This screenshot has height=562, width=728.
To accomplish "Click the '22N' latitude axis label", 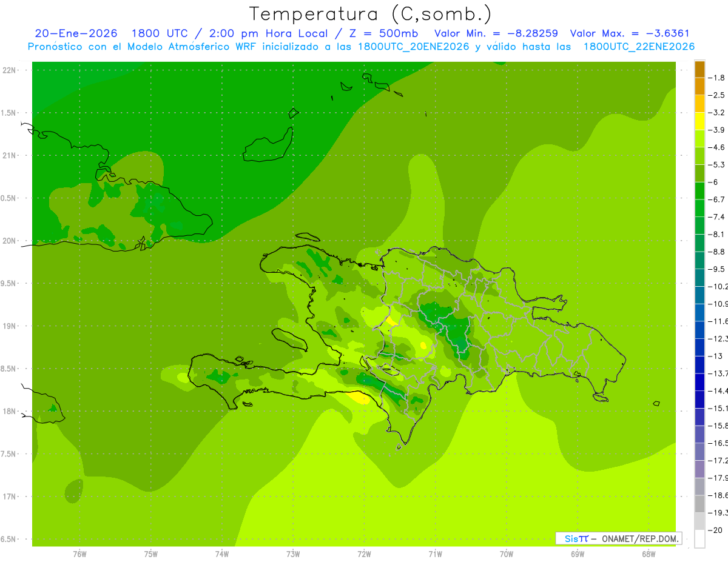I will point(8,70).
